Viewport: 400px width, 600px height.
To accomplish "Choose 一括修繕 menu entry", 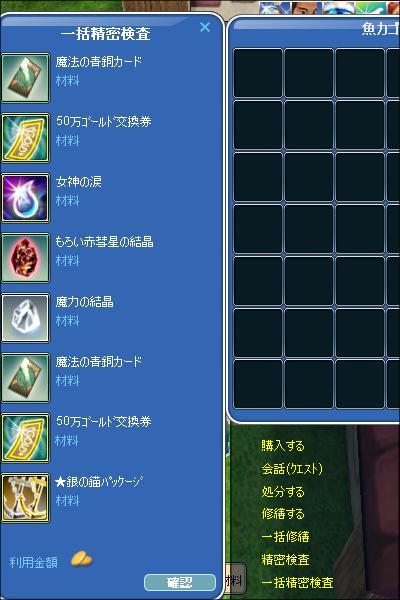I will [x=286, y=537].
